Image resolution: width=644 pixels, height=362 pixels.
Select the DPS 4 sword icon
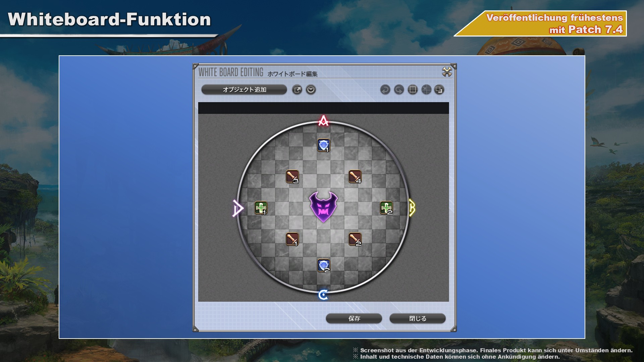click(355, 176)
